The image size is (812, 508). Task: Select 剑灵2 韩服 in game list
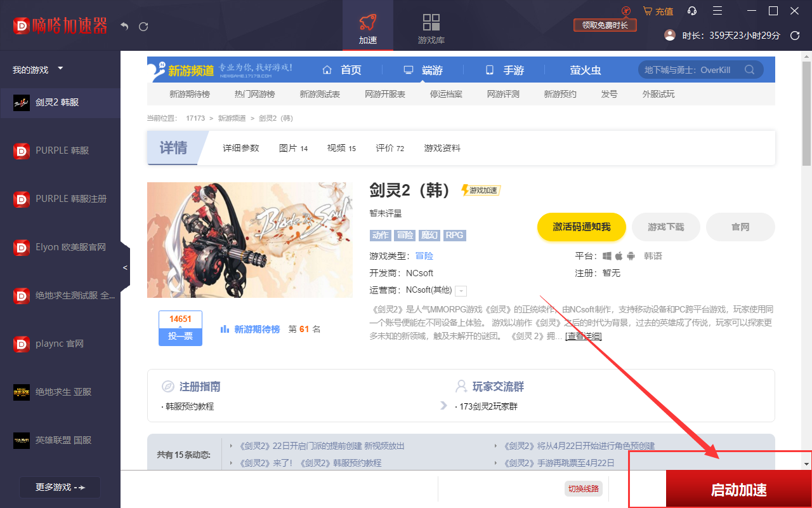point(60,102)
